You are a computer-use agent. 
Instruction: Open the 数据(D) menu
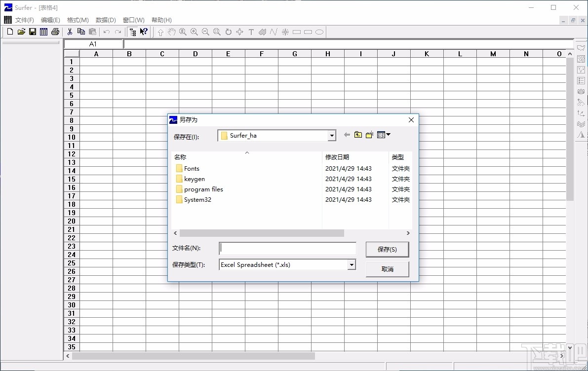tap(106, 20)
